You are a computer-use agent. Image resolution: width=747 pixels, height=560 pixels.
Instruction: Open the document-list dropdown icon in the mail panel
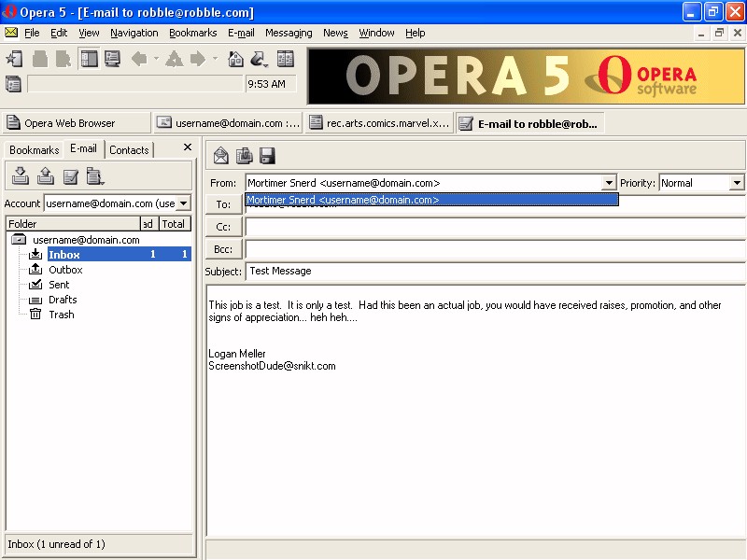95,176
